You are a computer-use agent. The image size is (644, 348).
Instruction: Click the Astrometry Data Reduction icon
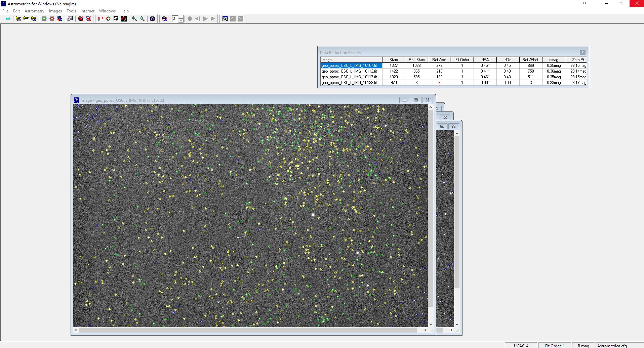click(44, 19)
